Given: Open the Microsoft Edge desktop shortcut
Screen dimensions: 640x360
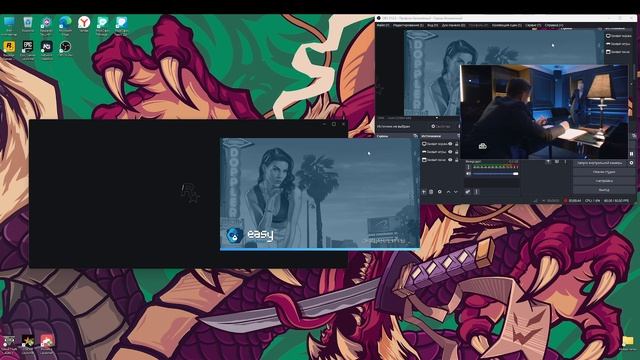Looking at the screenshot, I should click(x=65, y=25).
